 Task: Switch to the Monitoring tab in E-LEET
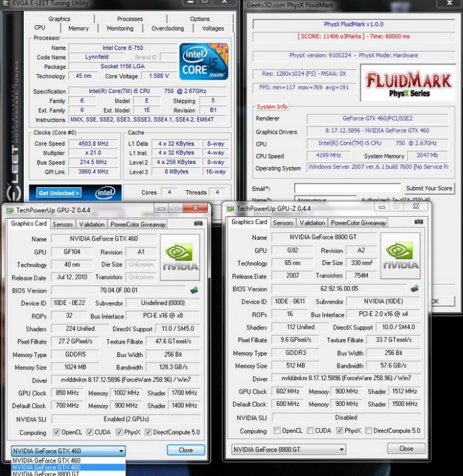(120, 28)
